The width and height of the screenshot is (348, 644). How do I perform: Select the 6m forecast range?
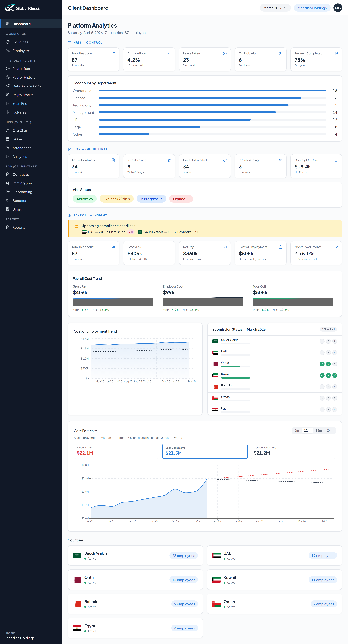point(297,431)
